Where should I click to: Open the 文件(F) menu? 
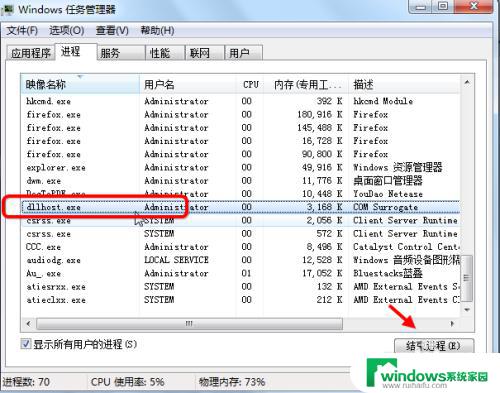click(22, 31)
